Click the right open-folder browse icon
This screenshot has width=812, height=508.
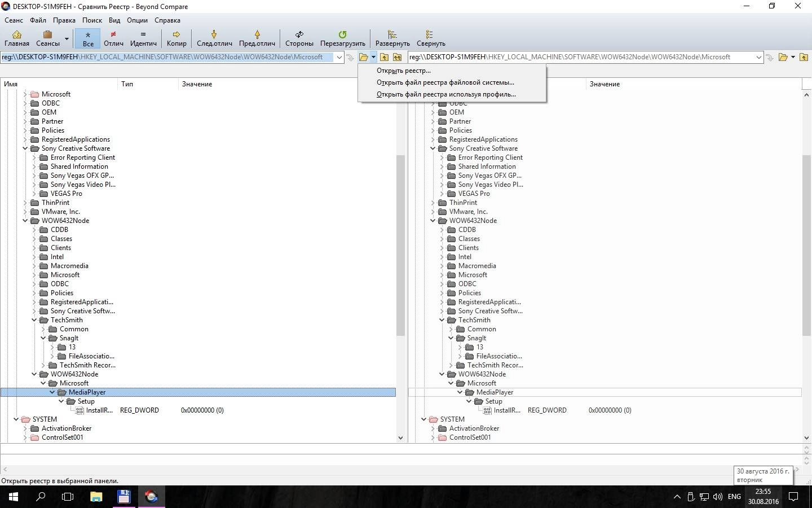(x=783, y=57)
